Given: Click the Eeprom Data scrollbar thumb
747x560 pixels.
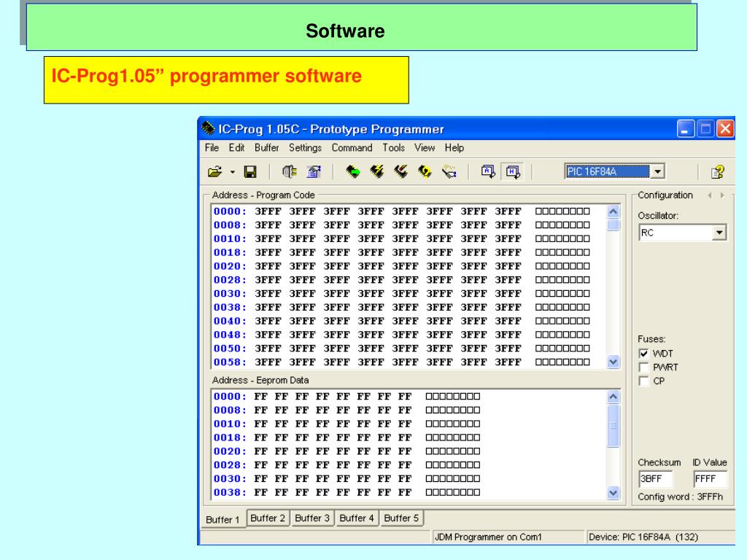Looking at the screenshot, I should [x=614, y=425].
